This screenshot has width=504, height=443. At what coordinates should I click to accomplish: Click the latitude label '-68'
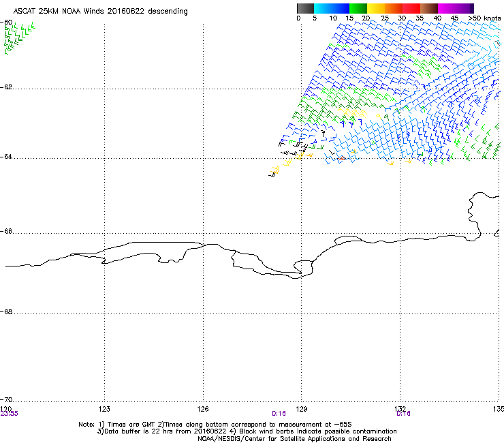(6, 312)
